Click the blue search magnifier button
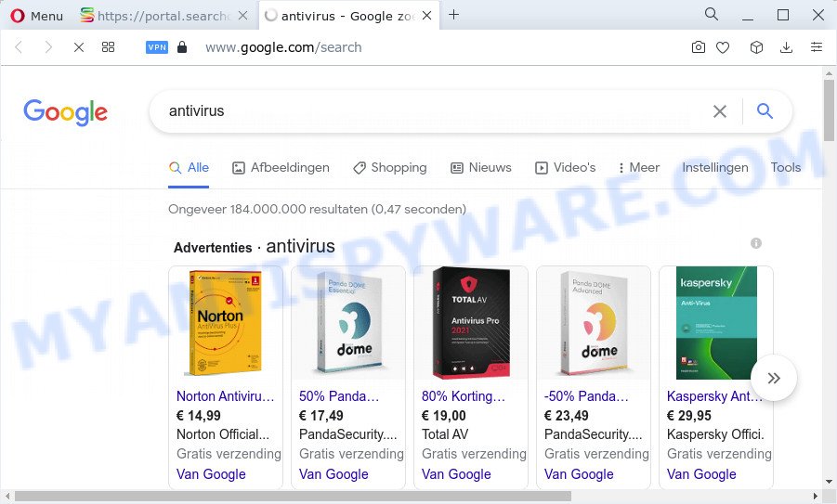Viewport: 837px width, 504px height. coord(765,111)
